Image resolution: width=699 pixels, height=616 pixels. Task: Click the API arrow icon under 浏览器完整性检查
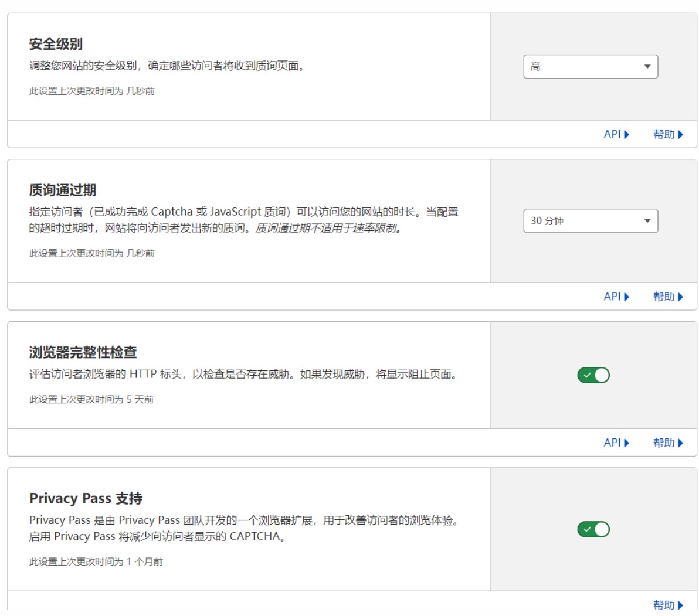coord(627,443)
